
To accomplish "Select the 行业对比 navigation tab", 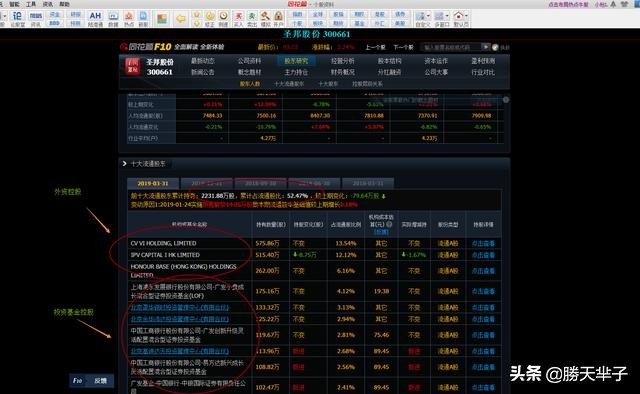I will (483, 72).
